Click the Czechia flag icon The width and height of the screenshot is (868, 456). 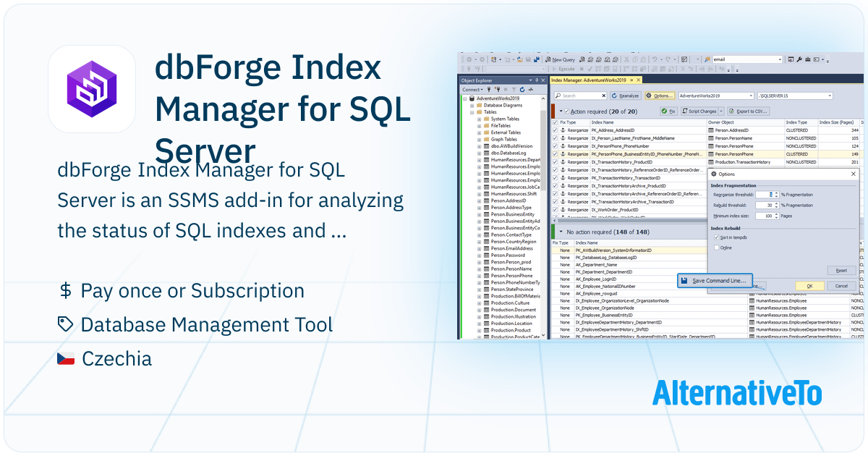coord(66,358)
